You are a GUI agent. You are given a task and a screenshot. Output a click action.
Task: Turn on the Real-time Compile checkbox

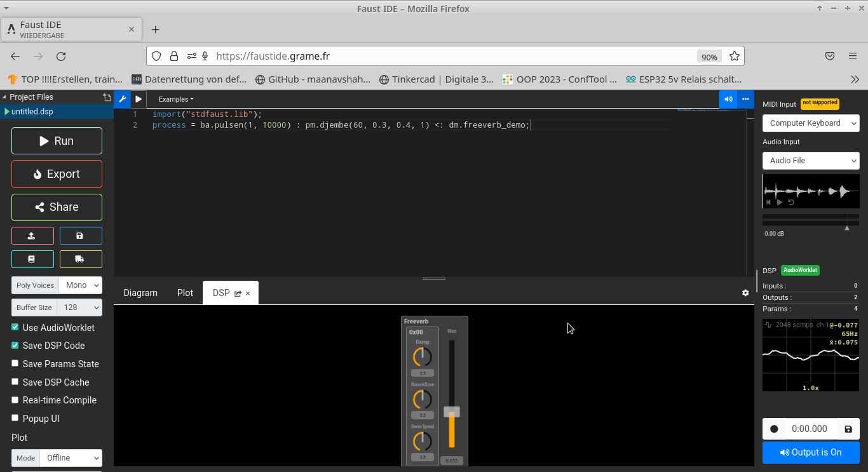(15, 400)
